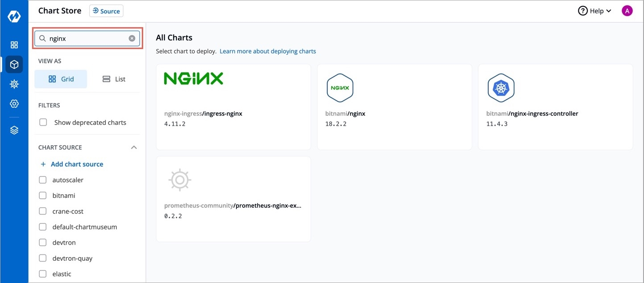Open the user profile avatar A

[x=627, y=11]
